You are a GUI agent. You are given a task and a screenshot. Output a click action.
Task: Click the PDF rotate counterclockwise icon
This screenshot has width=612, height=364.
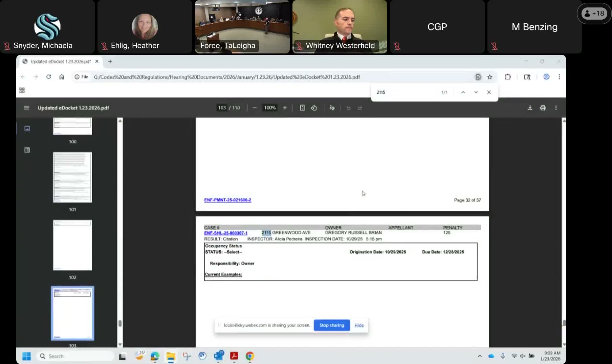[314, 108]
